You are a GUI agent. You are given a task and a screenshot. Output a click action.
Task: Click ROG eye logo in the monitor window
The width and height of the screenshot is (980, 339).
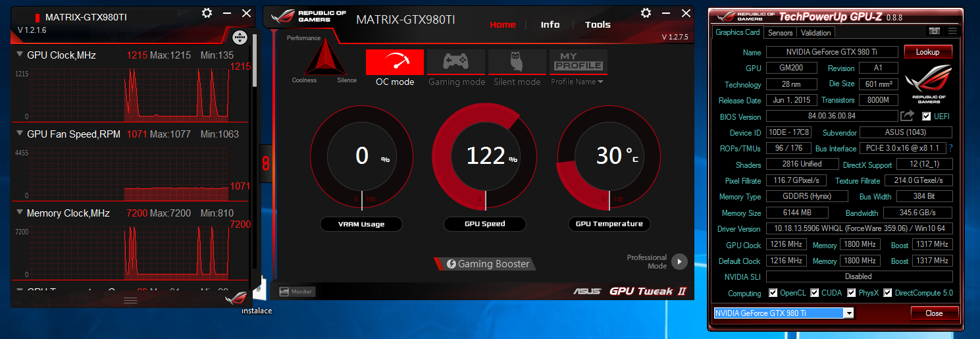236,298
